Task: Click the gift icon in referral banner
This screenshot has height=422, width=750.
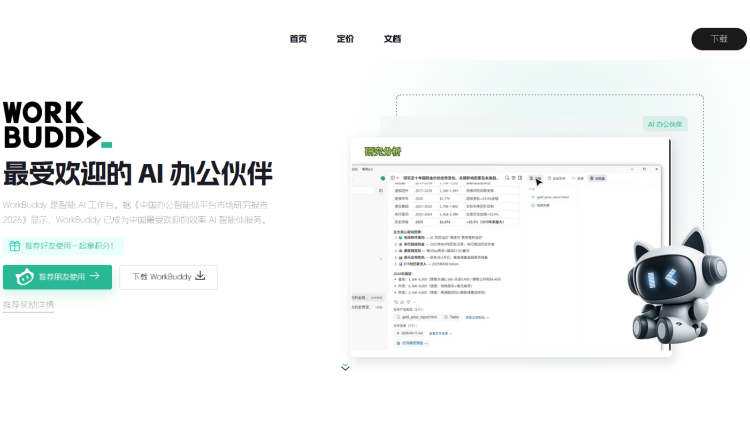Action: (15, 246)
